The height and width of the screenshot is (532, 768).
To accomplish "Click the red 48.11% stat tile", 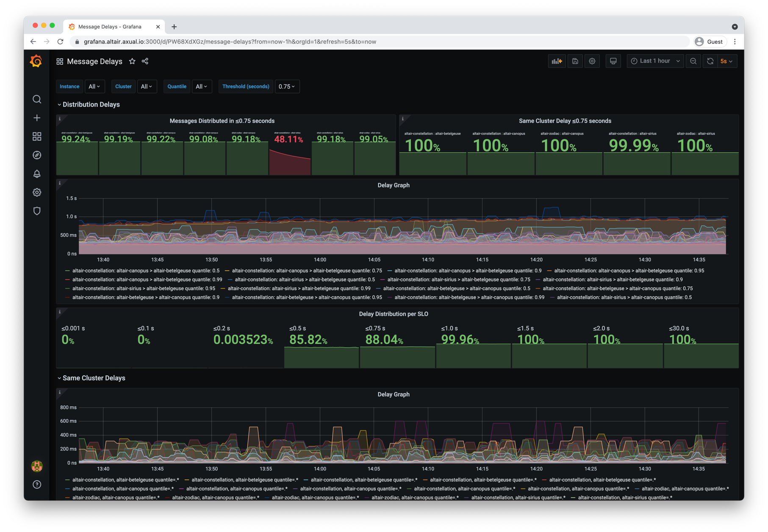I will click(290, 152).
